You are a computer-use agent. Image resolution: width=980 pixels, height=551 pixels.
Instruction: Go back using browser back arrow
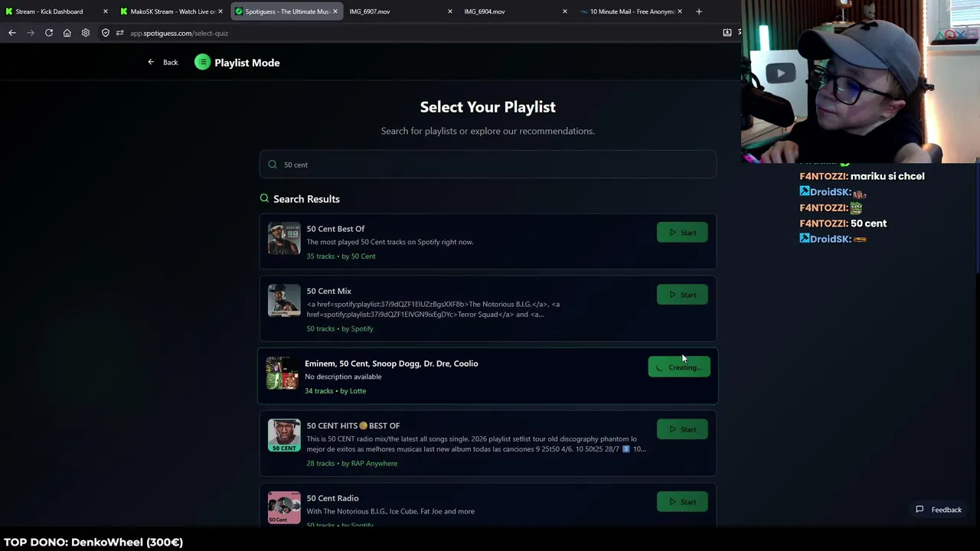[12, 33]
